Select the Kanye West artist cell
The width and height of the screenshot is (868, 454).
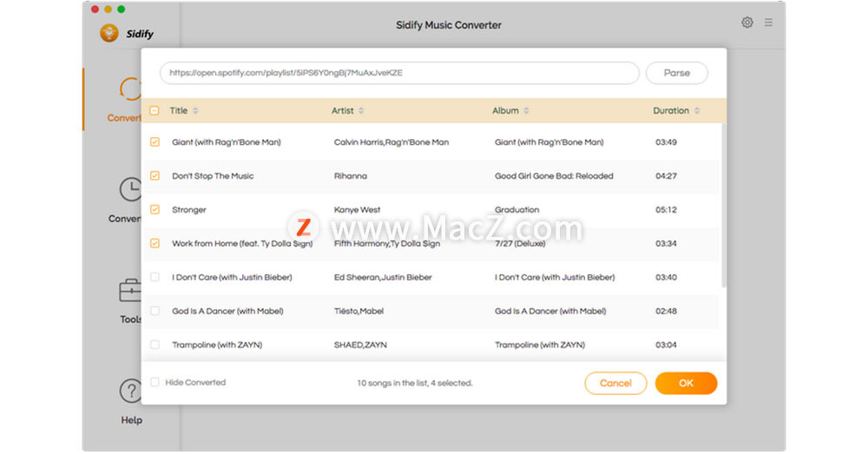point(357,210)
